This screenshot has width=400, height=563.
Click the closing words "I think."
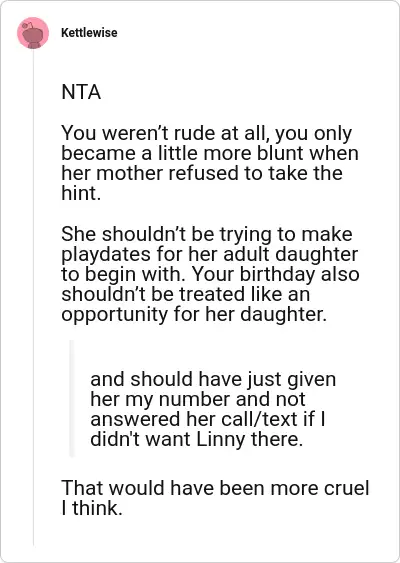(92, 508)
